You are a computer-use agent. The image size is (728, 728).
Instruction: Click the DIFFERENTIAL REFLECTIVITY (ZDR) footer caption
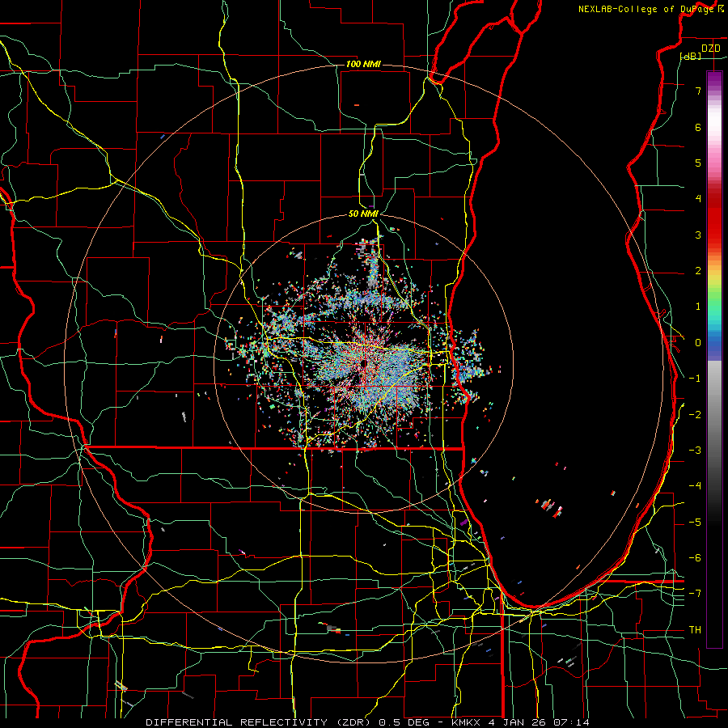[x=367, y=722]
